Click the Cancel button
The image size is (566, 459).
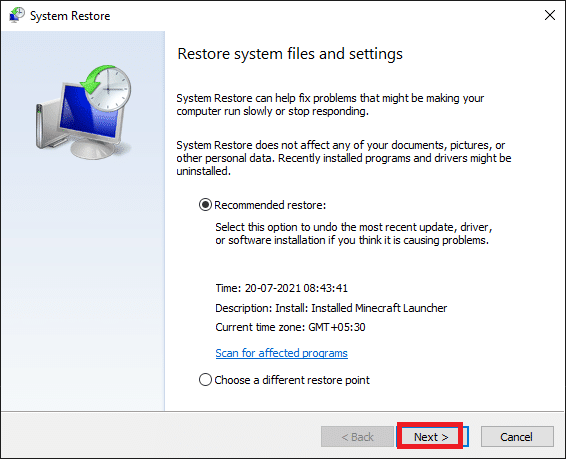tap(517, 437)
